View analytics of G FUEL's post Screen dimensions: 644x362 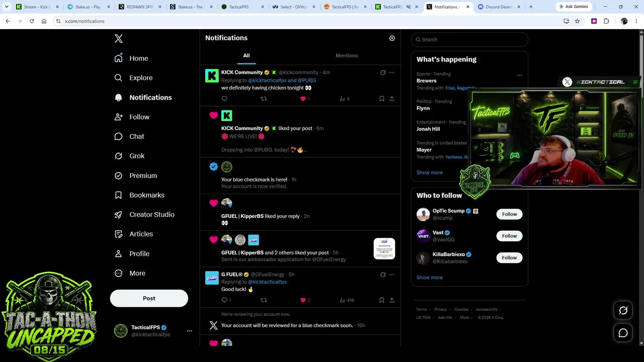347,300
